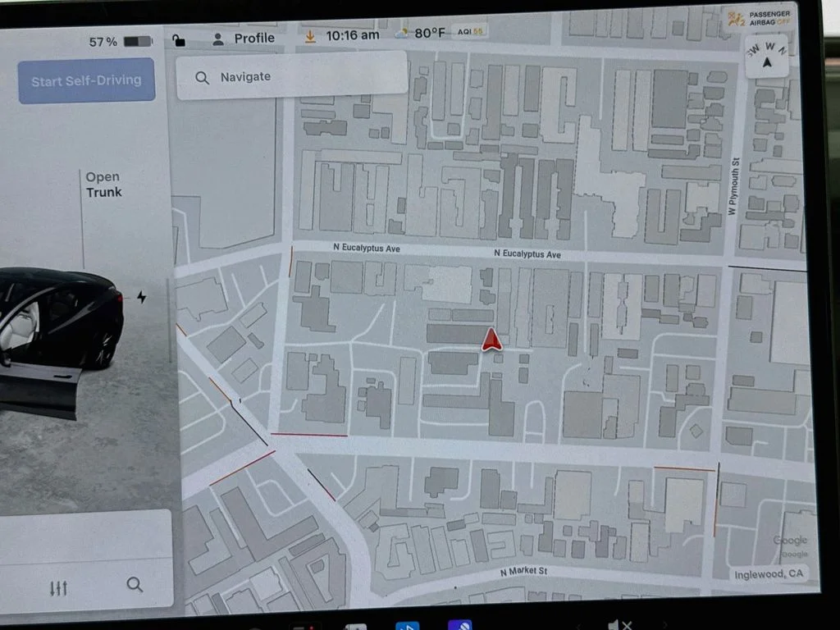840x630 pixels.
Task: Toggle map orientation with the compass
Action: click(767, 57)
